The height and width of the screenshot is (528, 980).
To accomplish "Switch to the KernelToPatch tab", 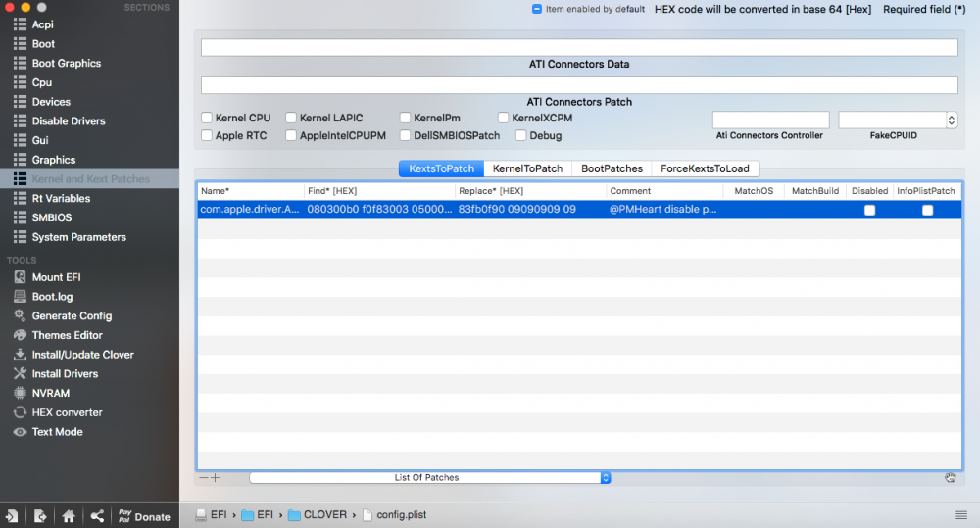I will pos(527,168).
